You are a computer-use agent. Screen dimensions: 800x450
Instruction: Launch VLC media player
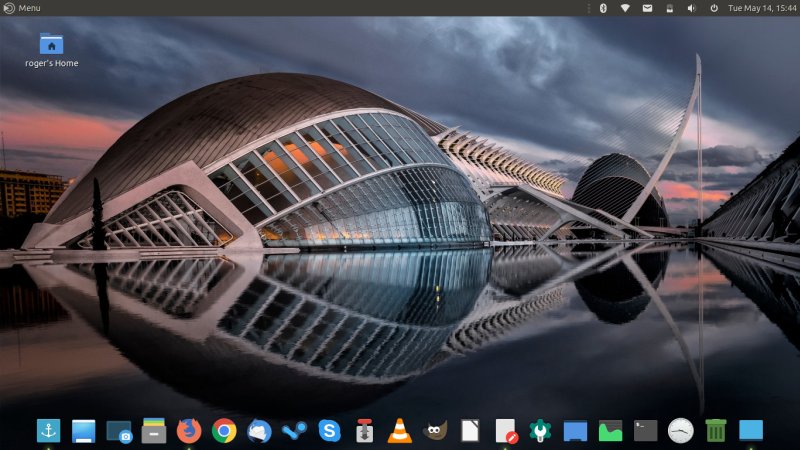399,431
